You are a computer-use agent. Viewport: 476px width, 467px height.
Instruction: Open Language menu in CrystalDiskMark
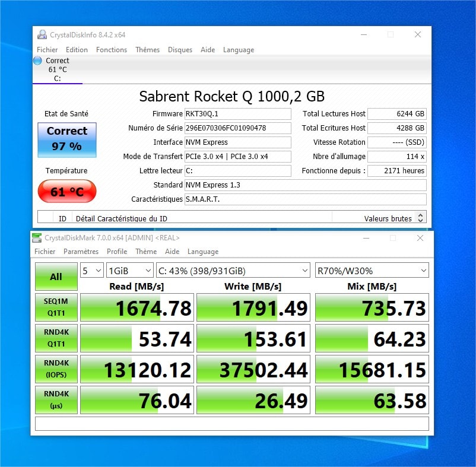click(x=203, y=252)
